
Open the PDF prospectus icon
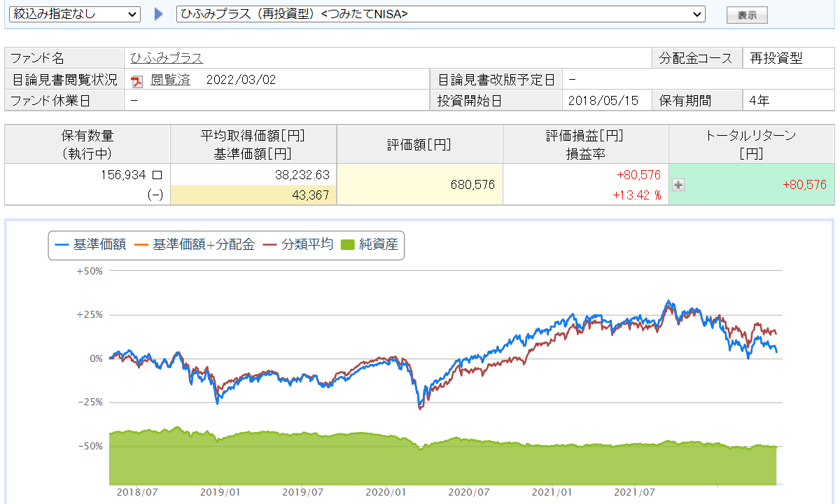[137, 80]
